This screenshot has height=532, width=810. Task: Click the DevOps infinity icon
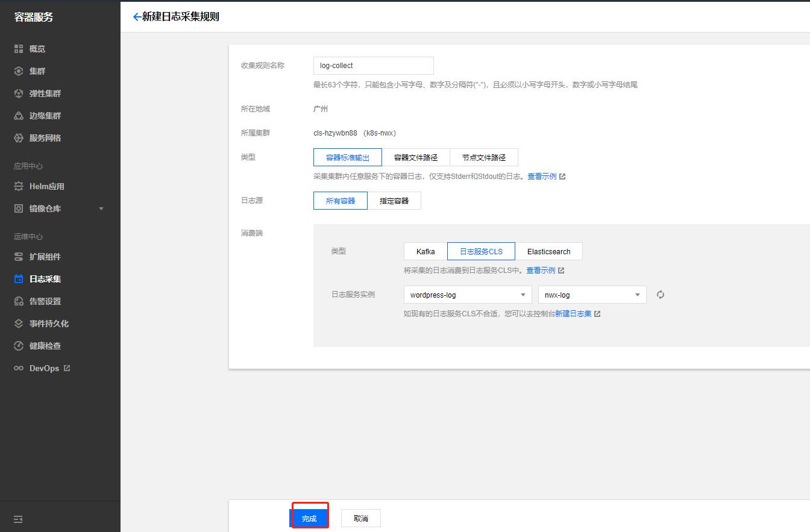[18, 368]
